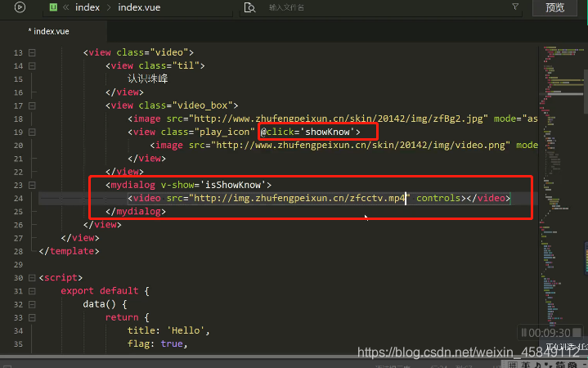Click line number 26 in gutter
The width and height of the screenshot is (588, 368).
pyautogui.click(x=18, y=225)
